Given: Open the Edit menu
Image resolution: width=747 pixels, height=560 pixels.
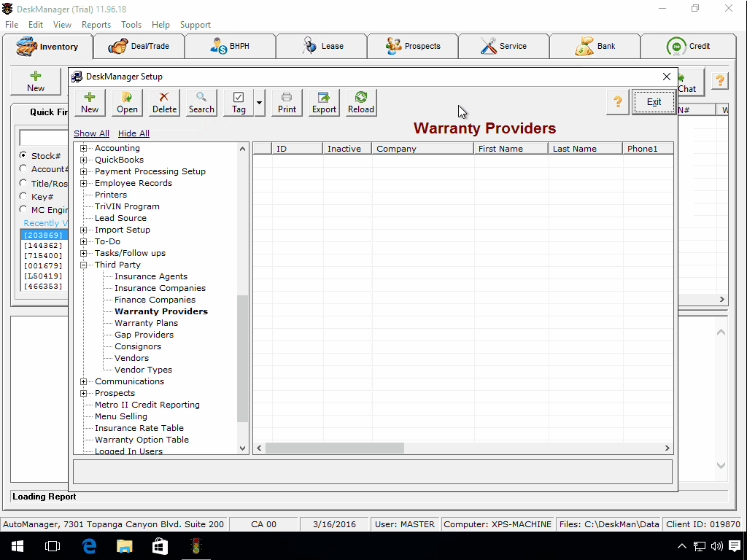Looking at the screenshot, I should click(36, 25).
